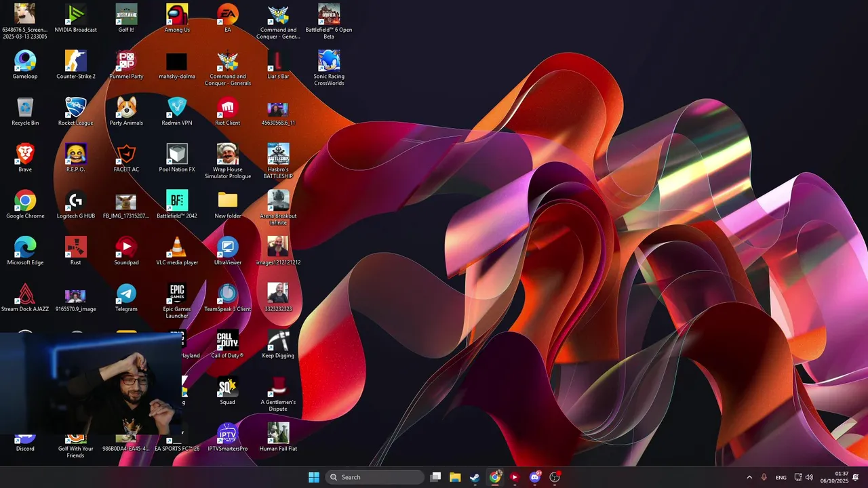Open the IPTVSmartersPro shortcut
868x488 pixels.
pyautogui.click(x=228, y=437)
